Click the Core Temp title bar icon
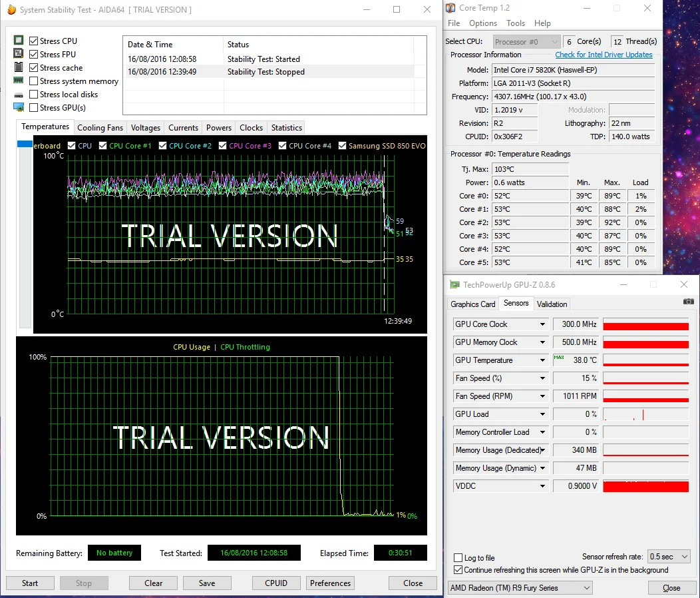700x598 pixels. click(x=451, y=8)
